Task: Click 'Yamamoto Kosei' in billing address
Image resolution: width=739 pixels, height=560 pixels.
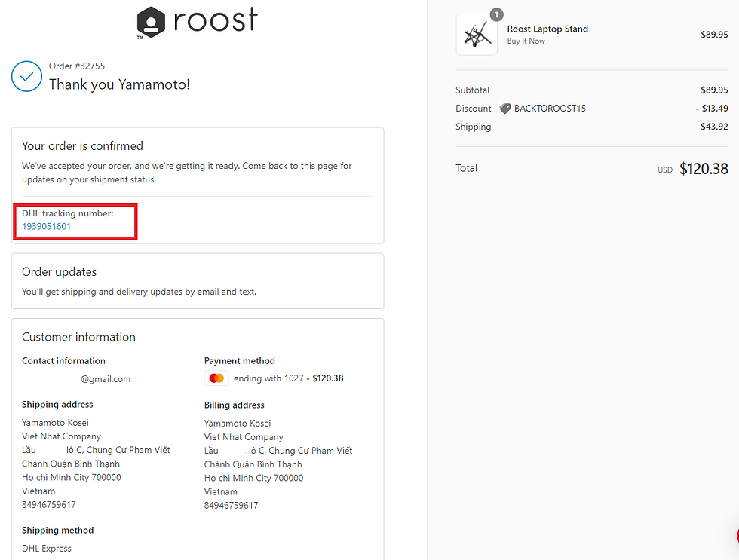Action: click(238, 424)
